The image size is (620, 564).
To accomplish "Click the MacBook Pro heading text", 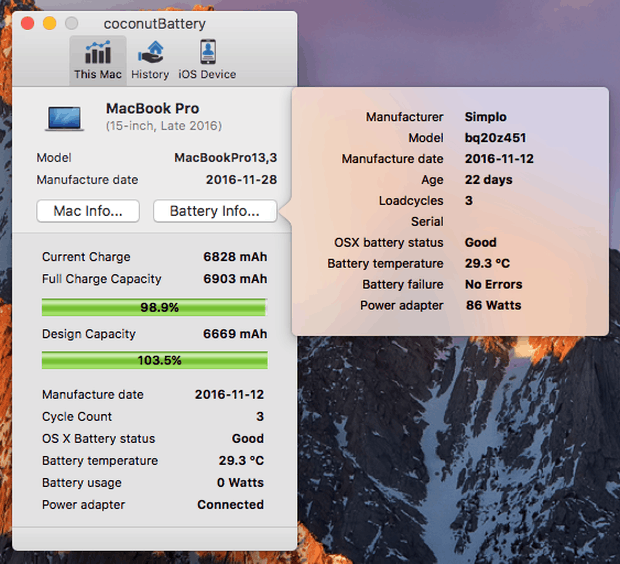I will pyautogui.click(x=153, y=108).
